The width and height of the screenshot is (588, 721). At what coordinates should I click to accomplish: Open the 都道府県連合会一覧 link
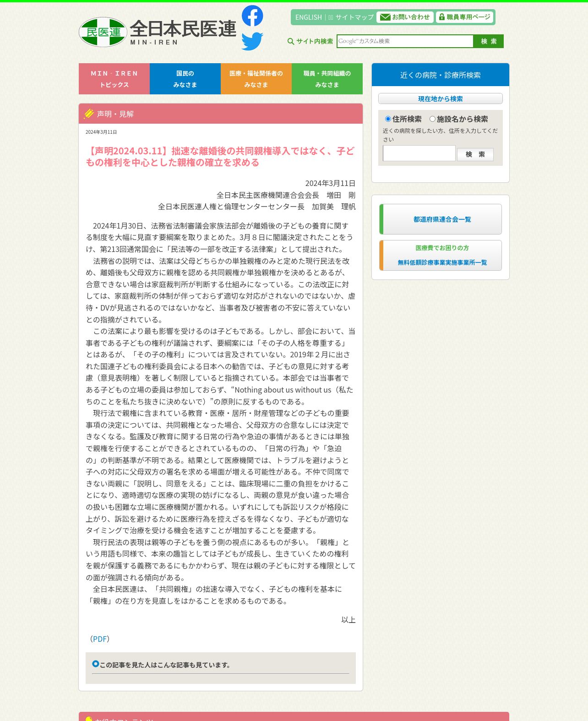[441, 219]
